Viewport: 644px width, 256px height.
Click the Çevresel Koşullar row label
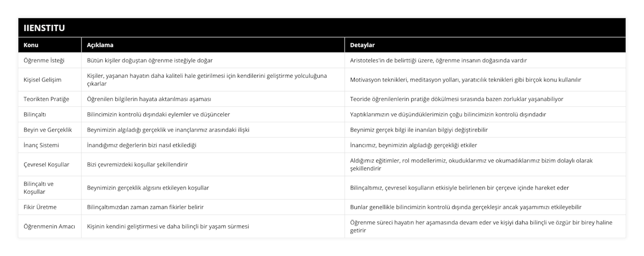point(47,164)
